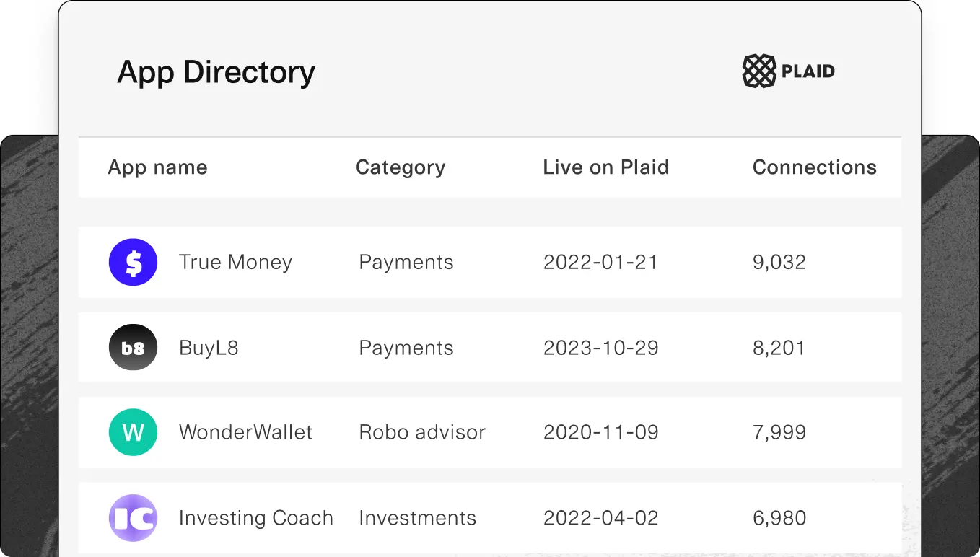Image resolution: width=980 pixels, height=557 pixels.
Task: Click the 9,032 connections count
Action: [779, 262]
